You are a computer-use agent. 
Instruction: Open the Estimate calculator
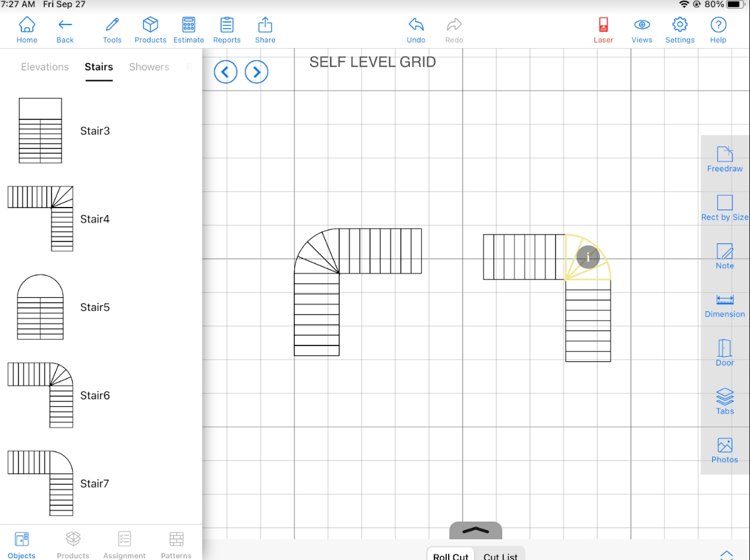pyautogui.click(x=188, y=31)
